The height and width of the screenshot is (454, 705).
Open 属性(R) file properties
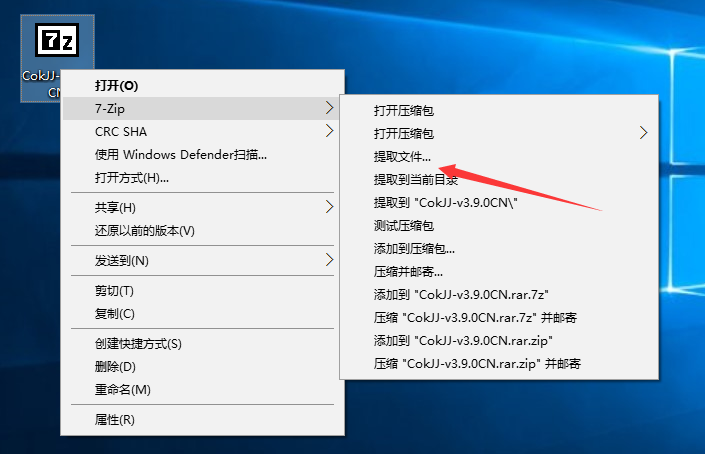point(114,420)
